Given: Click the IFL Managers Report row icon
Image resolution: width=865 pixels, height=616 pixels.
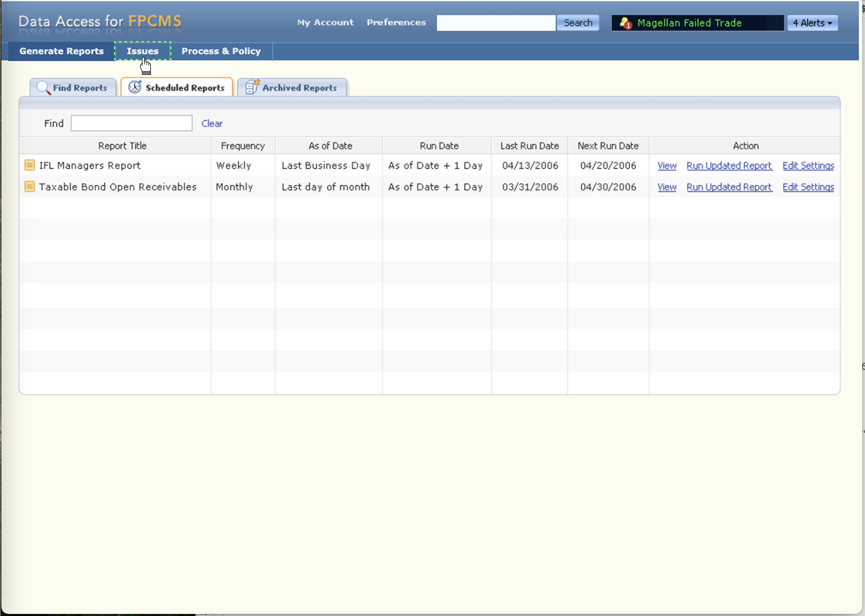Looking at the screenshot, I should (29, 165).
